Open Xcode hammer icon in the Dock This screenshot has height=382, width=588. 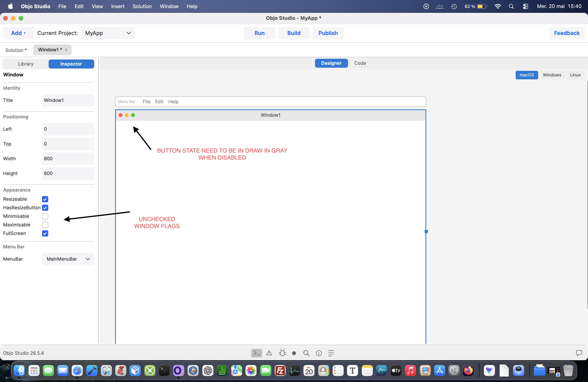92,371
